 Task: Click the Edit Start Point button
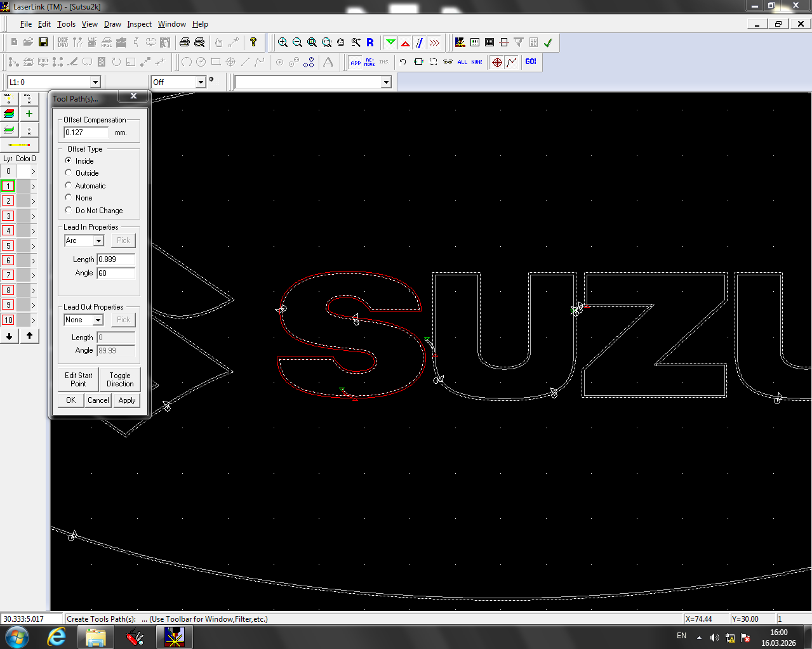point(78,379)
